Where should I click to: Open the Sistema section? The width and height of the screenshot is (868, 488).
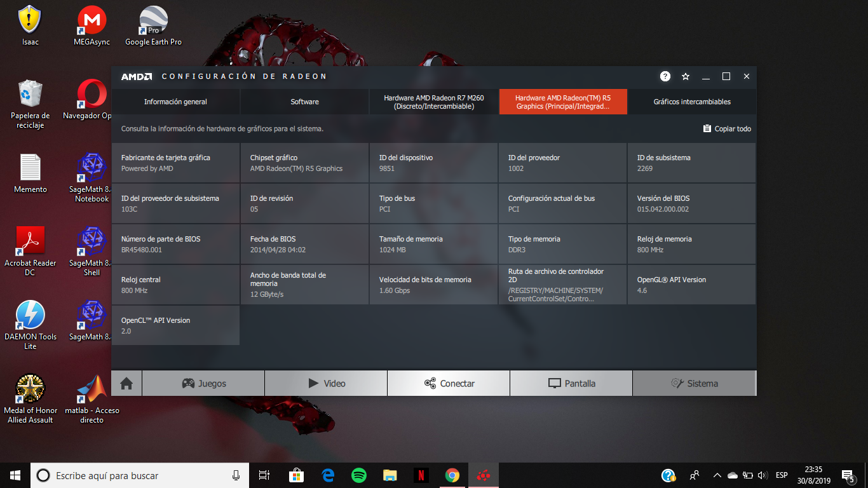[694, 383]
